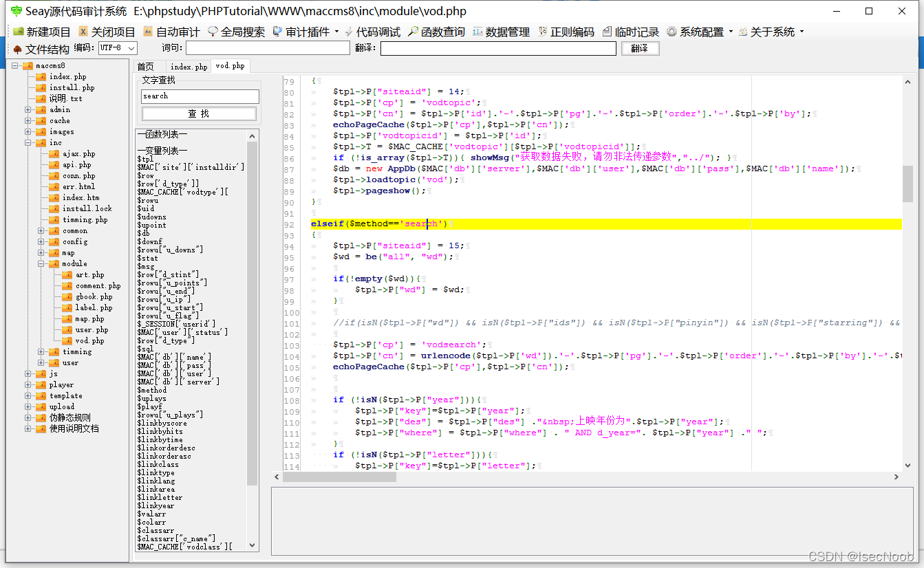Click the 文件结构 panel button
The width and height of the screenshot is (924, 568).
pos(41,49)
